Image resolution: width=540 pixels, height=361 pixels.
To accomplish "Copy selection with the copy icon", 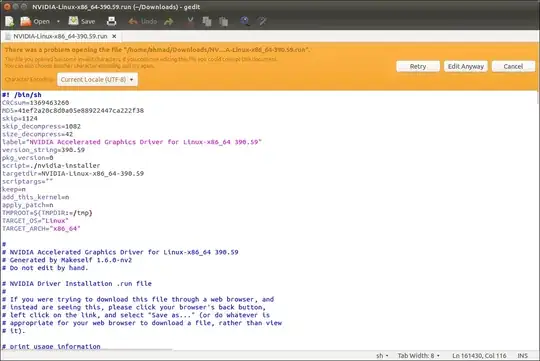I will click(x=207, y=21).
